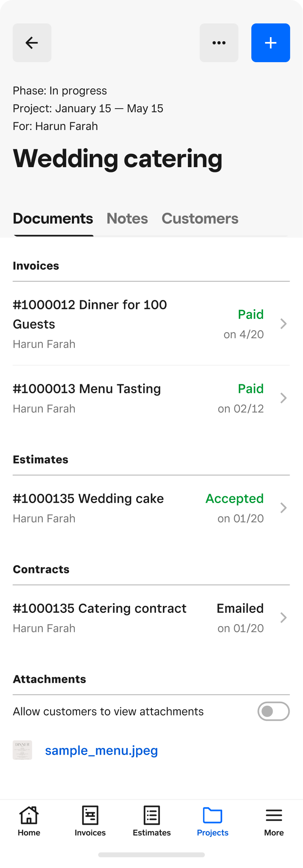Tap the back arrow button
Viewport: 303px width, 868px height.
(x=32, y=43)
